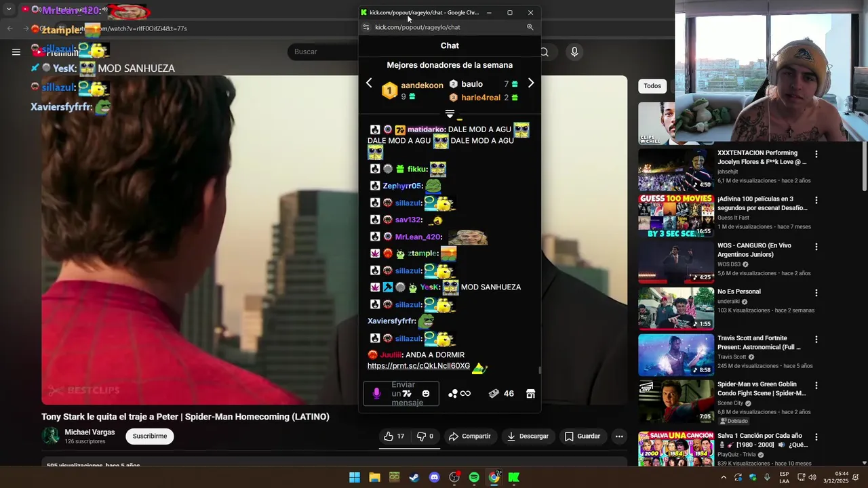Open the Kick chat shop icon
The width and height of the screenshot is (868, 488).
[530, 393]
